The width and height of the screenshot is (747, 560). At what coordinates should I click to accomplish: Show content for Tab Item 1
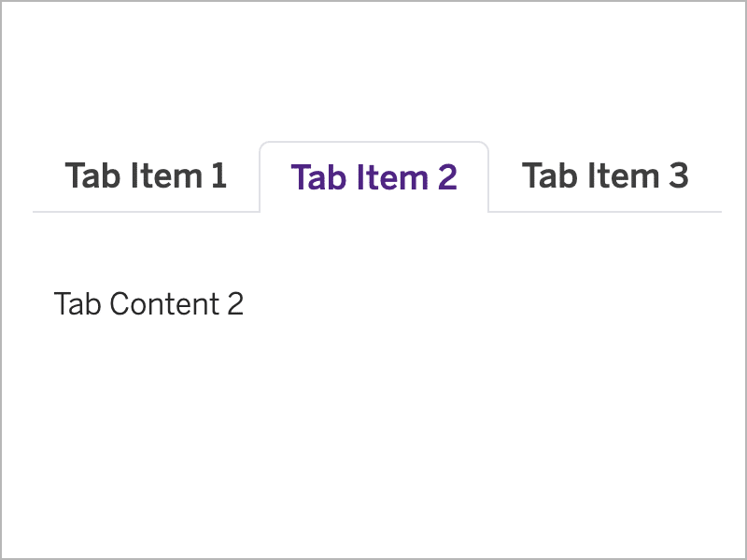coord(146,175)
